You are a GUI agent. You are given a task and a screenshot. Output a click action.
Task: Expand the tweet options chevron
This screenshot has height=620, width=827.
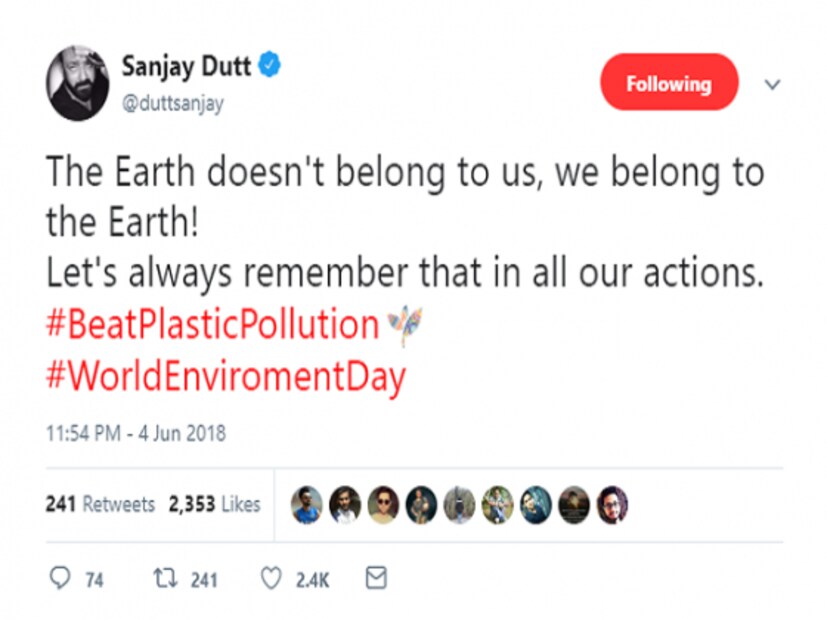click(771, 85)
